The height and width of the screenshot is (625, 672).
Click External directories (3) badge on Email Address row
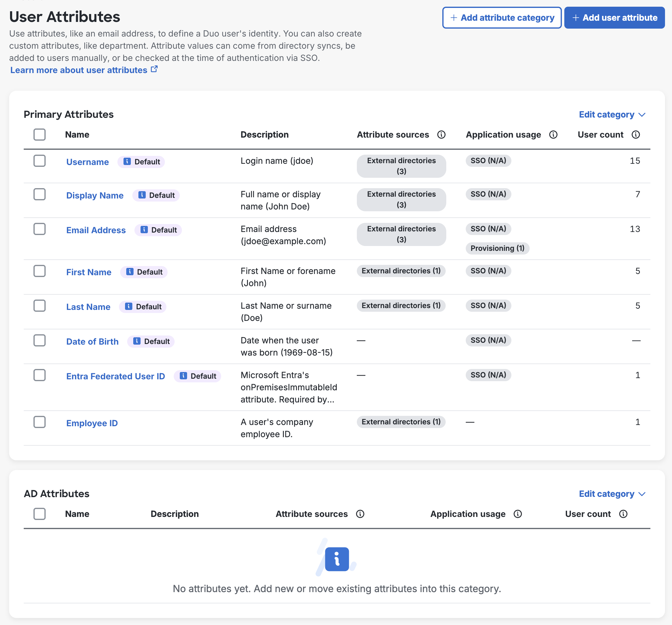point(401,234)
